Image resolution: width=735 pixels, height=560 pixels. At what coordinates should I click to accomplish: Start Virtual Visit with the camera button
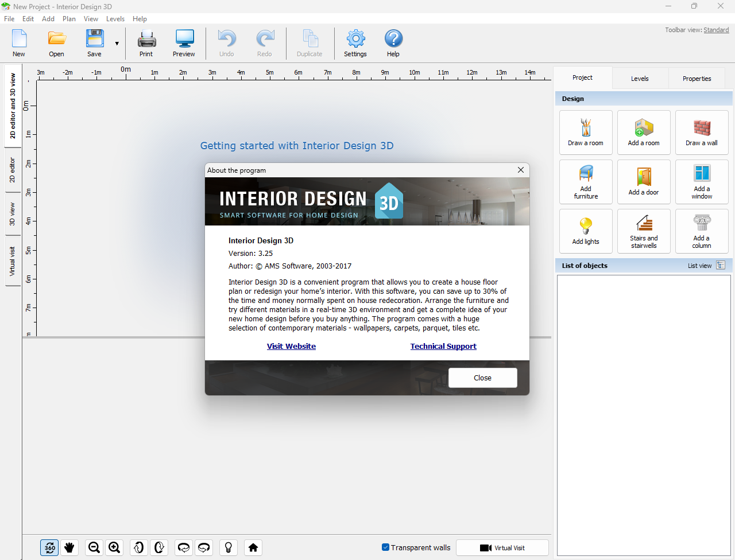(502, 548)
